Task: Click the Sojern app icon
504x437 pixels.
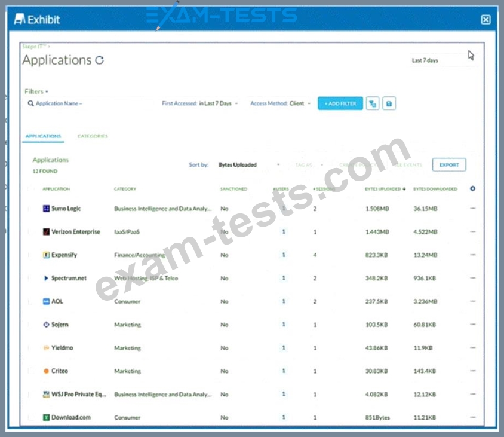Action: 47,325
